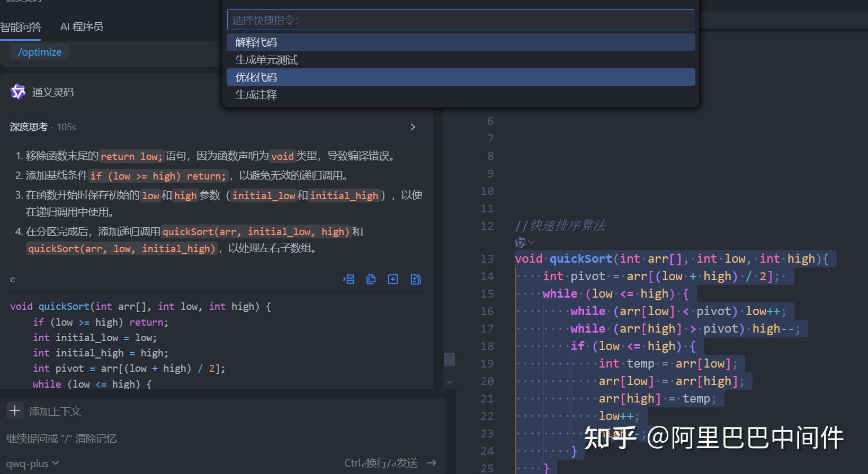Click line number 12 in the gutter
868x474 pixels.
487,226
